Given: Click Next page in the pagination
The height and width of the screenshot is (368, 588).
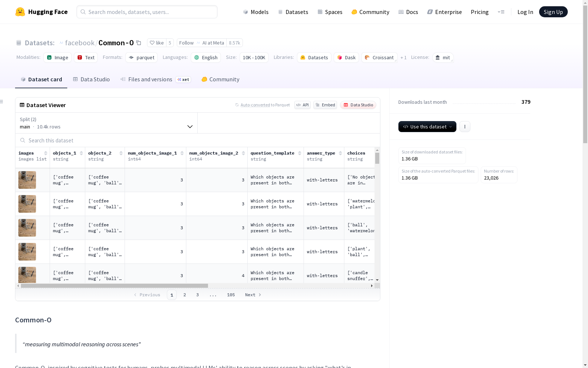Looking at the screenshot, I should click(x=253, y=295).
